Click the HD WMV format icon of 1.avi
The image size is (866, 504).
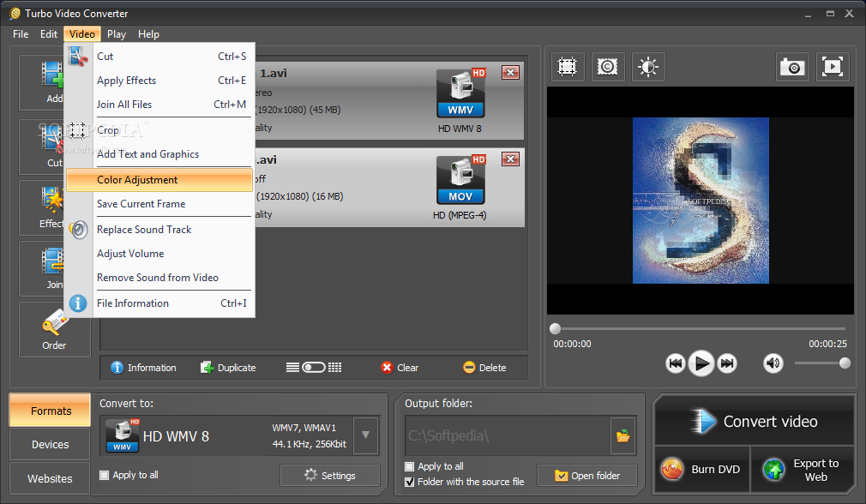click(x=460, y=93)
